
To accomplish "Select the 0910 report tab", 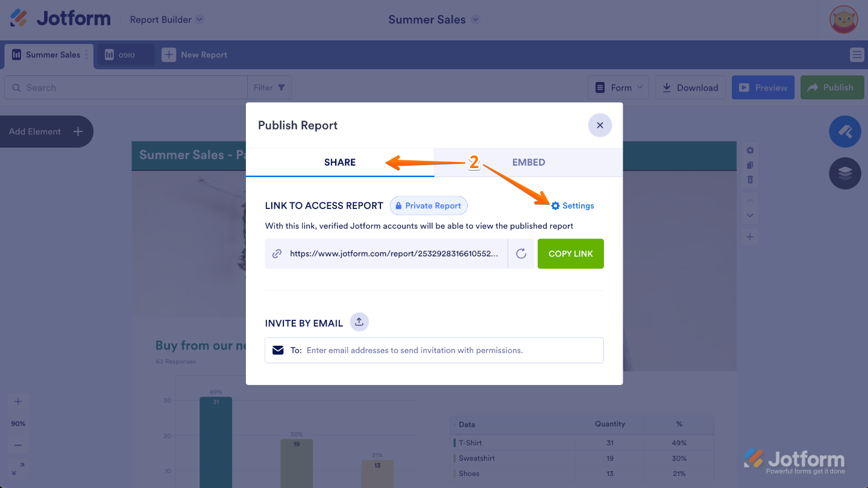I will coord(125,54).
